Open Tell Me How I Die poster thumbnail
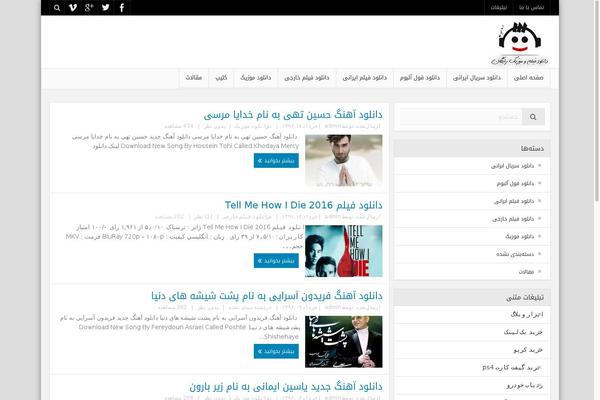This screenshot has height=400, width=600. [x=344, y=251]
